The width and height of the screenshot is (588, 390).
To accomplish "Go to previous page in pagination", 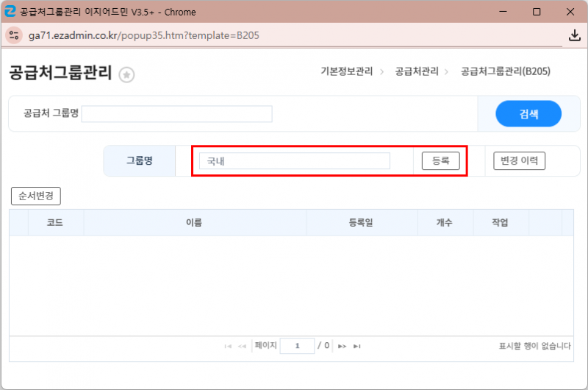I will point(243,346).
